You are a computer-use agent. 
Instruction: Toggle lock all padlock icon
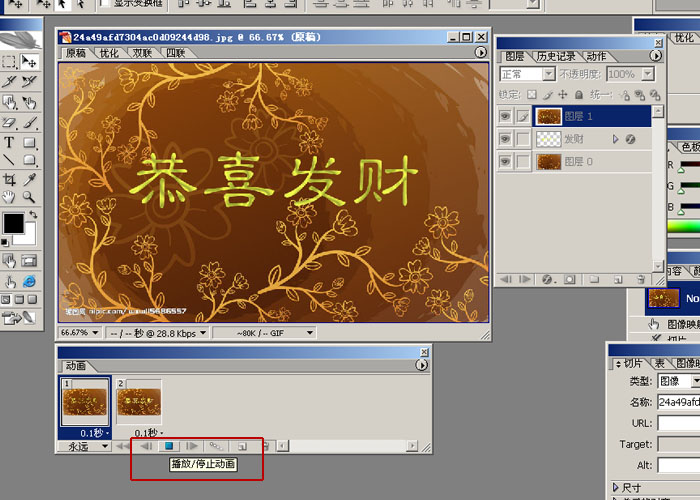(579, 95)
